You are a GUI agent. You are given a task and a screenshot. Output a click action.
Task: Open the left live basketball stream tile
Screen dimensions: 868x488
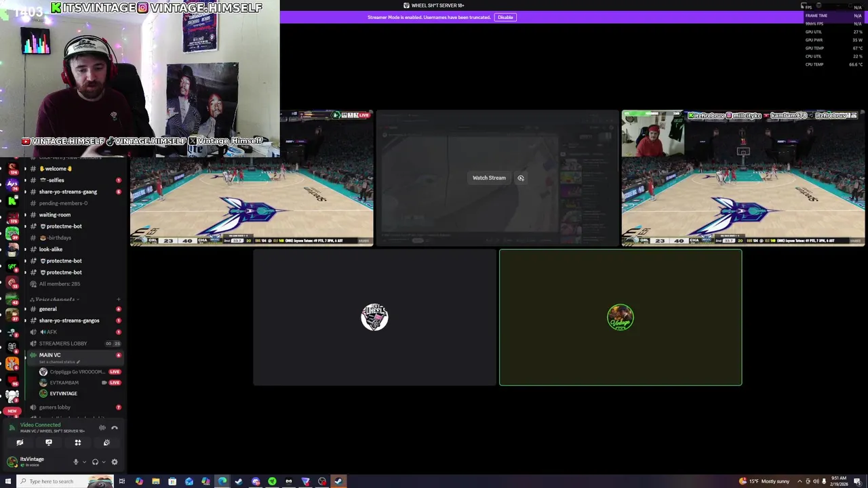click(x=252, y=178)
